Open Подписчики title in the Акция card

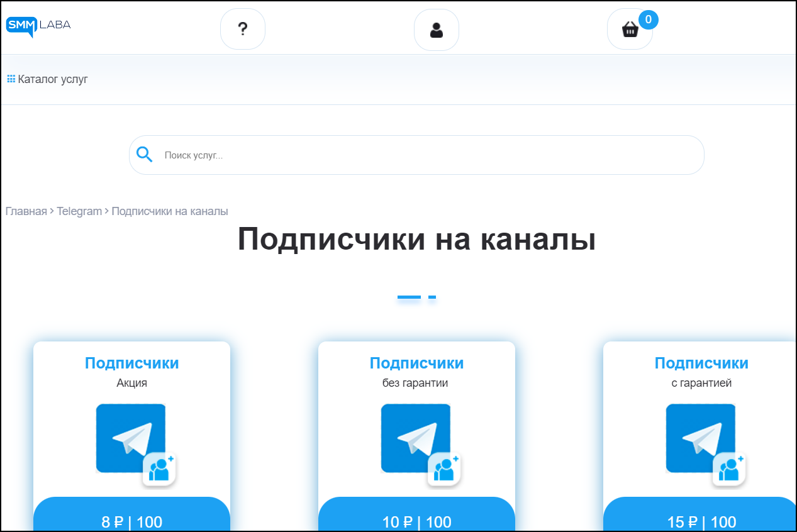coord(131,363)
